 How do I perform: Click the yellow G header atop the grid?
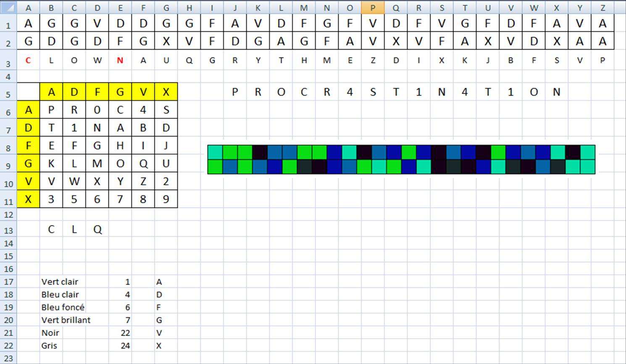pyautogui.click(x=120, y=92)
